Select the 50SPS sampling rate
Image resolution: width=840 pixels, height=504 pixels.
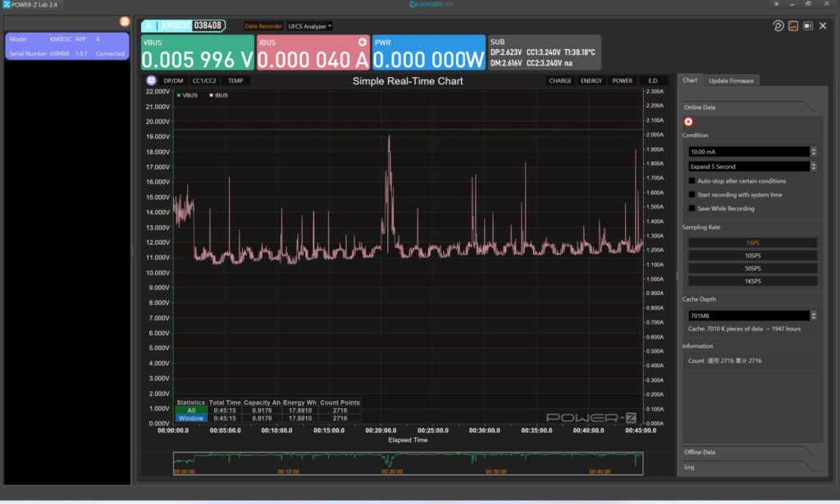(753, 269)
